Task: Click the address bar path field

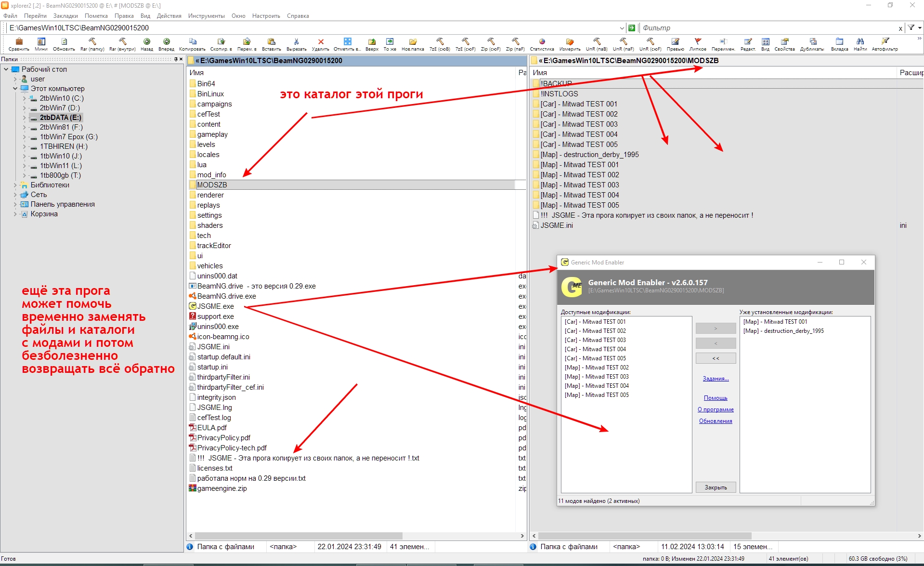Action: click(313, 28)
